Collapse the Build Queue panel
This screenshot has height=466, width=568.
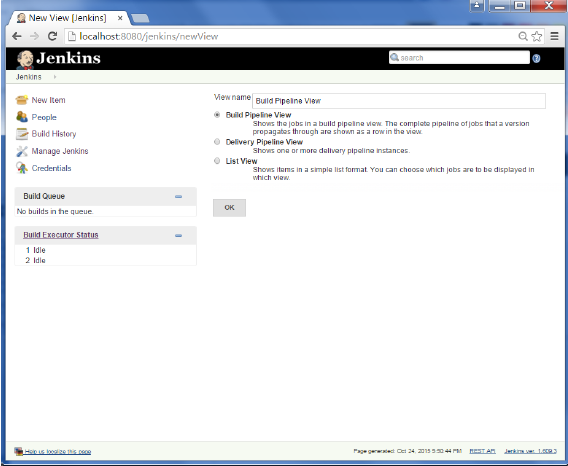(x=178, y=196)
